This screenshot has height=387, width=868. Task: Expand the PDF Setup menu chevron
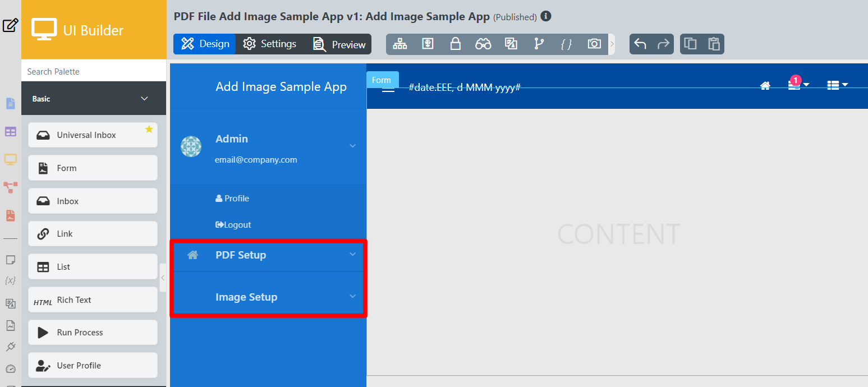352,254
